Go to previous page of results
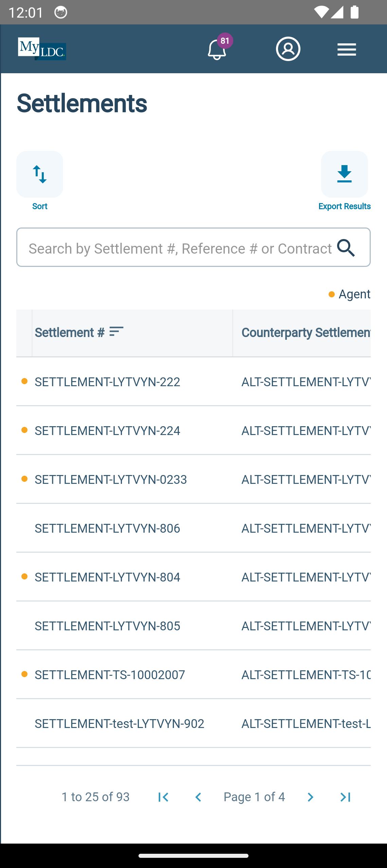 (198, 797)
